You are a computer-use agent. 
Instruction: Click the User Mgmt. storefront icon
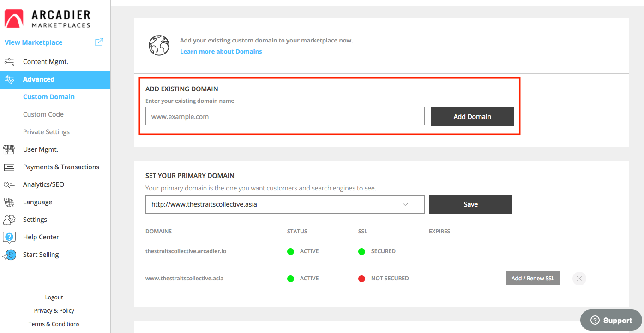tap(9, 149)
